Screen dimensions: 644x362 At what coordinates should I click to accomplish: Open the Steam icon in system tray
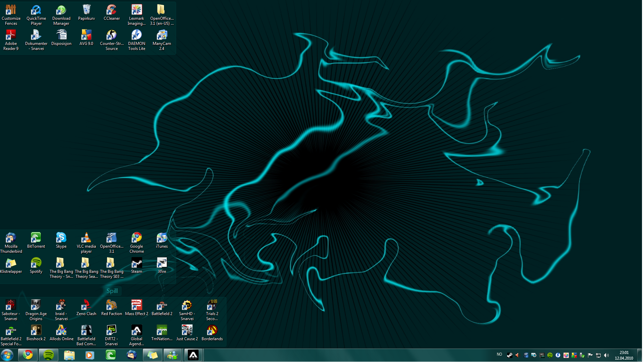pyautogui.click(x=509, y=355)
